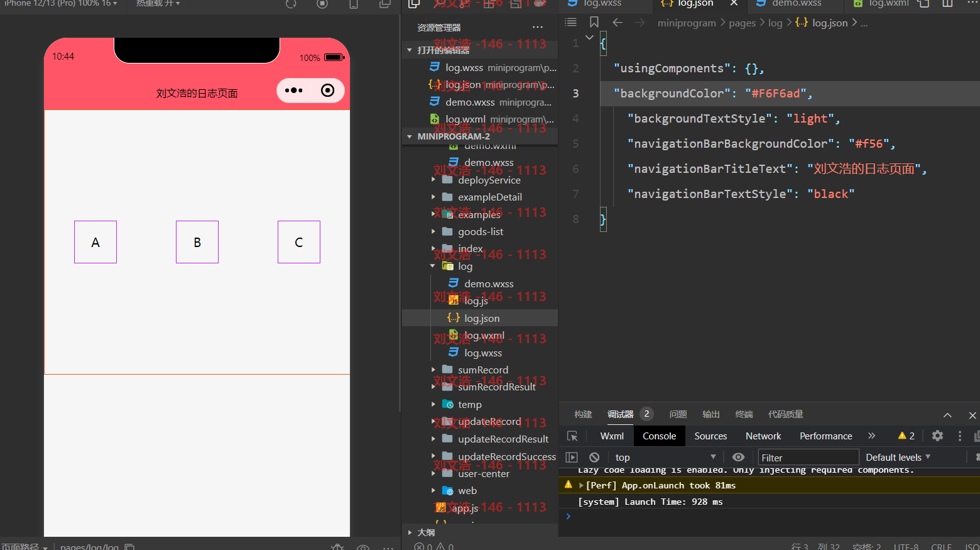This screenshot has width=980, height=550.
Task: Open the 调试器 panel tab
Action: click(620, 414)
